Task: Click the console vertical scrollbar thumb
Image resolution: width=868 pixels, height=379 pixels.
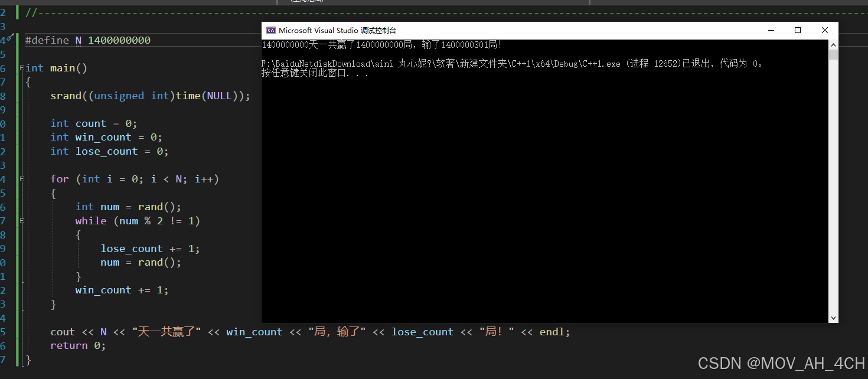Action: [x=833, y=55]
